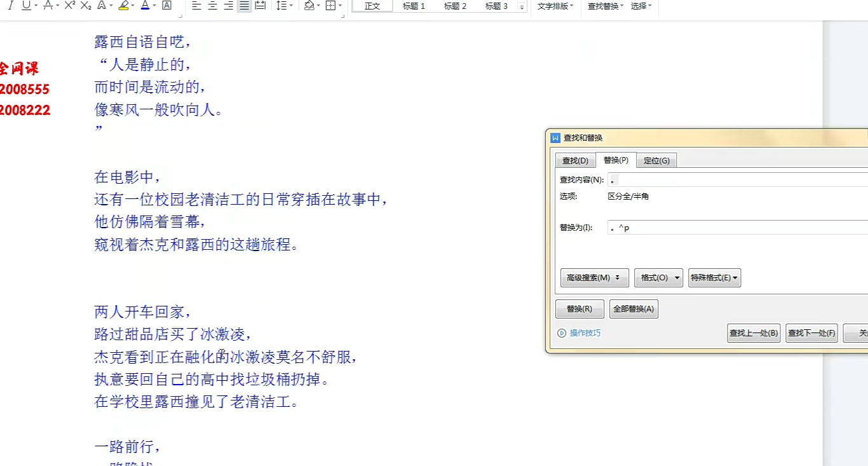868x466 pixels.
Task: Switch to the 替换(P) tab
Action: (616, 160)
